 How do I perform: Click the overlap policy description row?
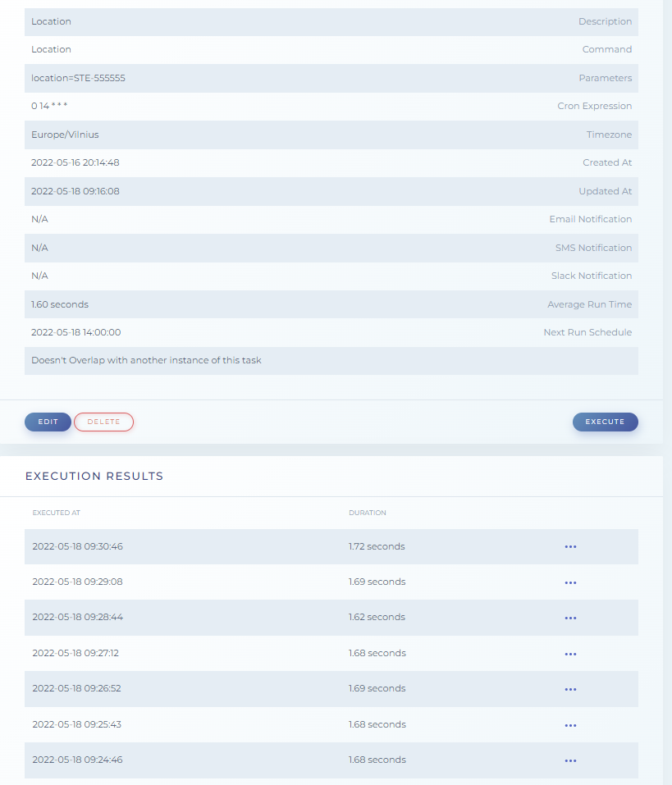coord(333,360)
